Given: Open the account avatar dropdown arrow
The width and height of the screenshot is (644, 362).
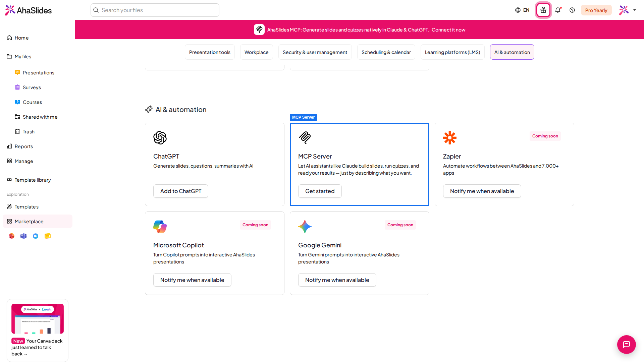Looking at the screenshot, I should (x=635, y=10).
